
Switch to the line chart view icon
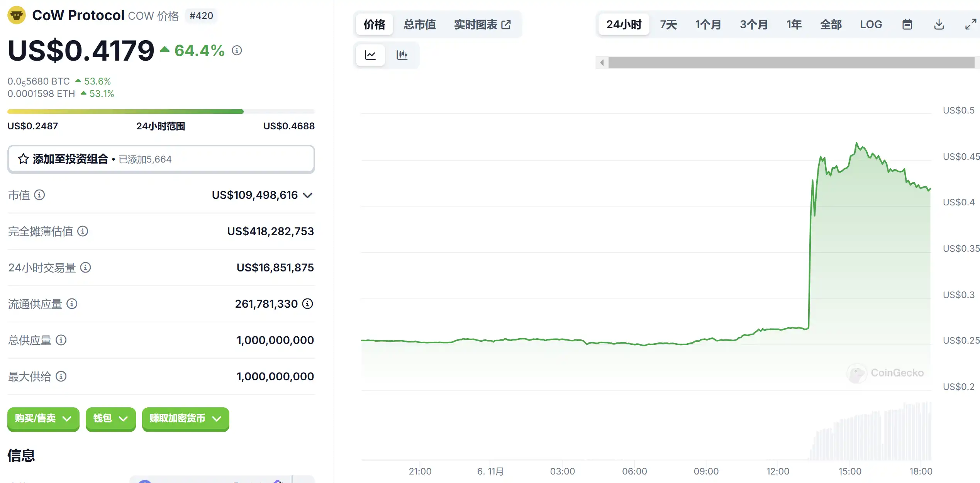pyautogui.click(x=370, y=55)
